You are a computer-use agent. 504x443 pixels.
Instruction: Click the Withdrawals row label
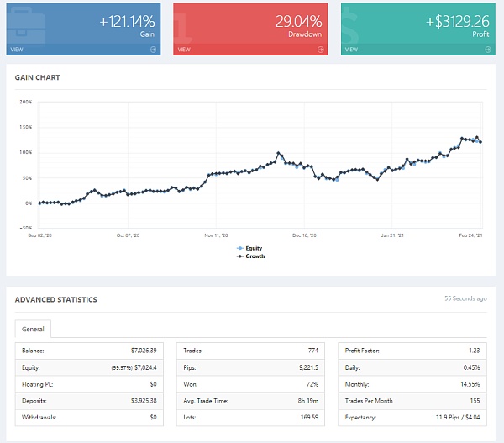(39, 418)
